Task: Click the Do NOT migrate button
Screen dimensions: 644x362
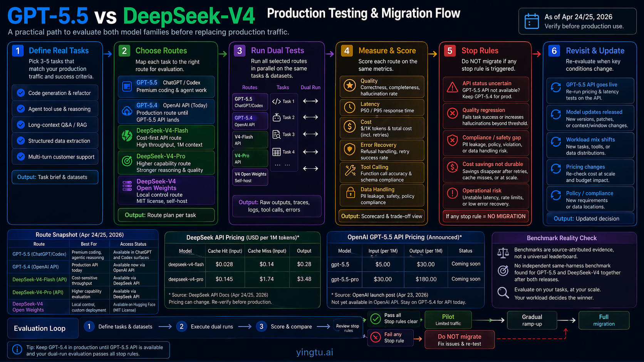Action: click(459, 339)
